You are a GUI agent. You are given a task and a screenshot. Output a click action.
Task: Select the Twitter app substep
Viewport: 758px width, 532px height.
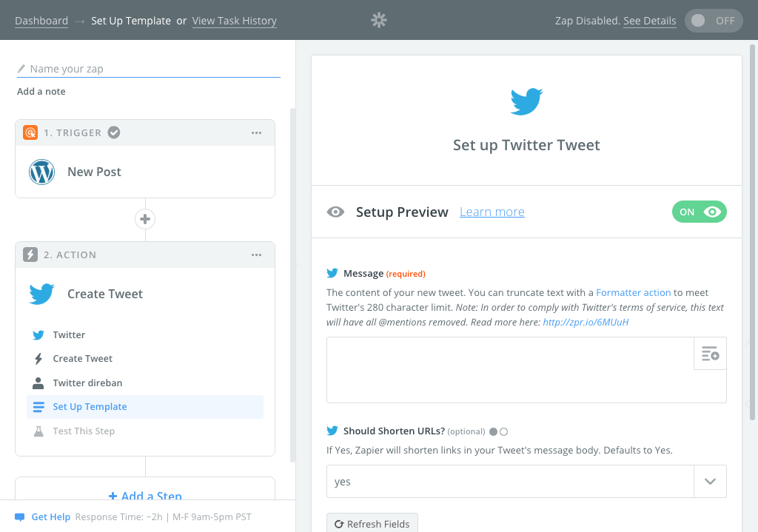point(145,335)
